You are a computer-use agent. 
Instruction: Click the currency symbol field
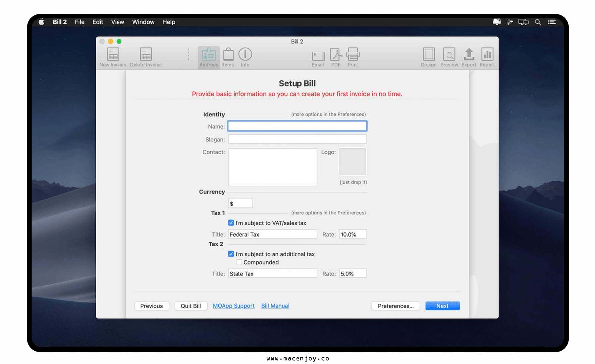(240, 204)
